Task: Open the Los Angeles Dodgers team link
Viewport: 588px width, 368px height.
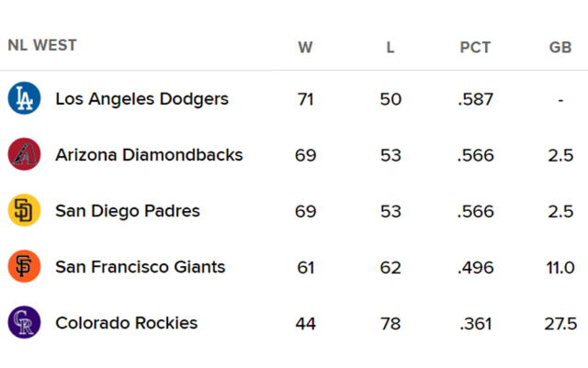Action: [141, 99]
